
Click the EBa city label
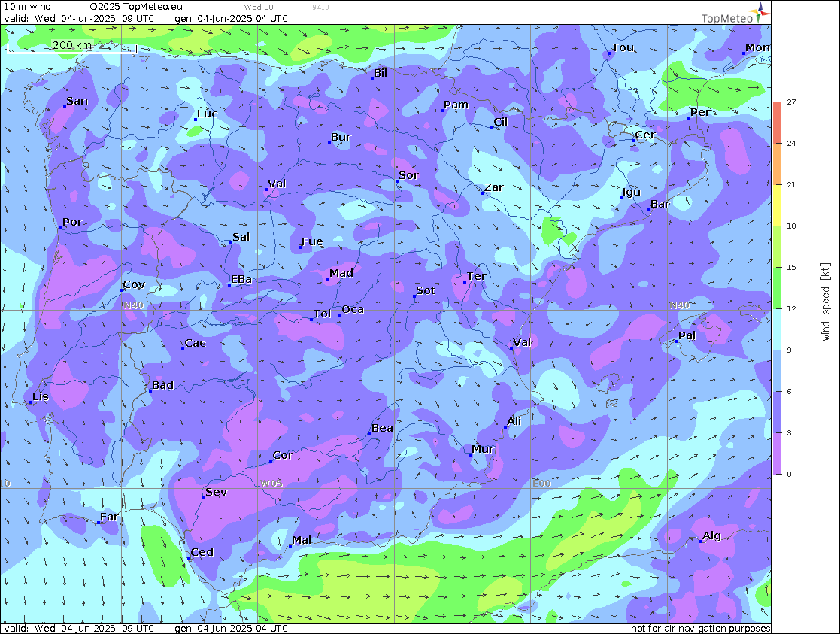pyautogui.click(x=241, y=279)
